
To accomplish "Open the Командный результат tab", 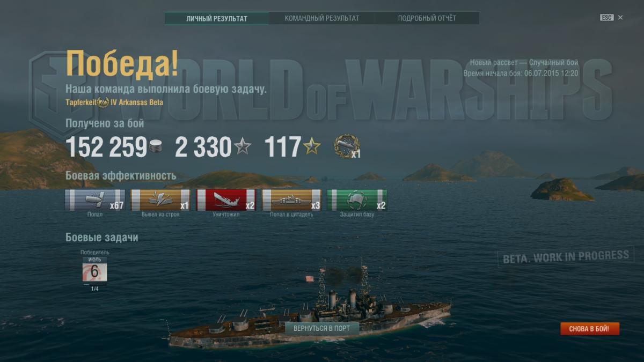I will (x=322, y=18).
